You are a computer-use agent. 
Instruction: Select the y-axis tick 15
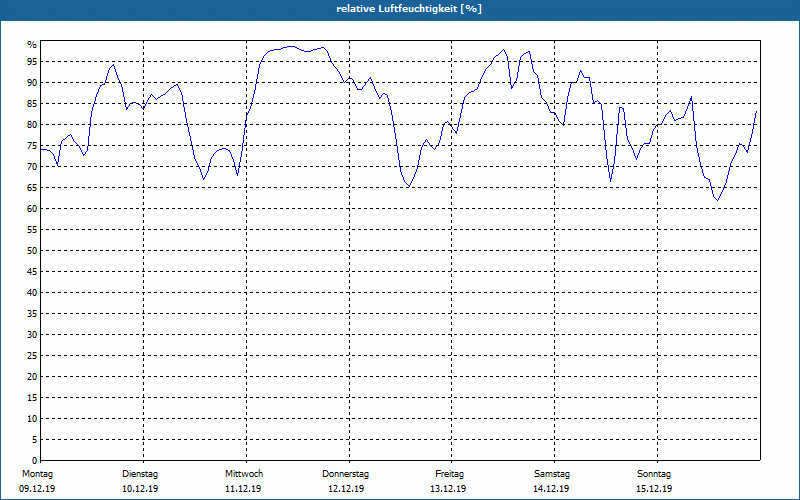[x=32, y=397]
